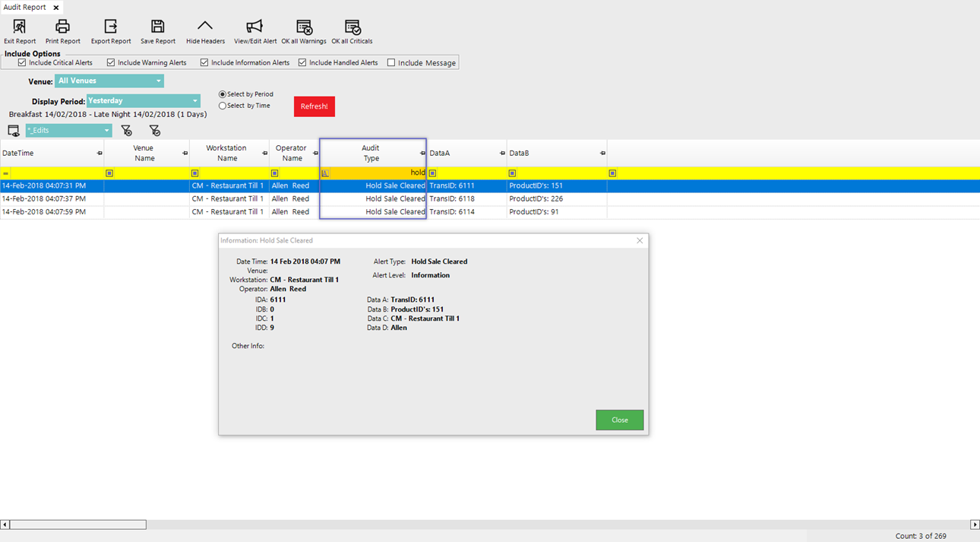Click OK all Warnings icon
Screen dimensions: 980x542
pos(304,27)
